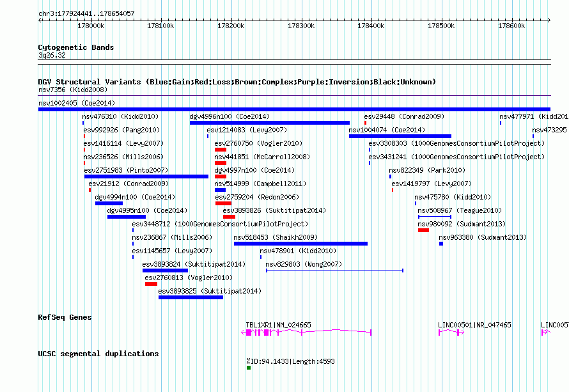Click the nsv518453 (Shaikh2009) blue gain bar
Screen dimensions: 569x392
[301, 244]
